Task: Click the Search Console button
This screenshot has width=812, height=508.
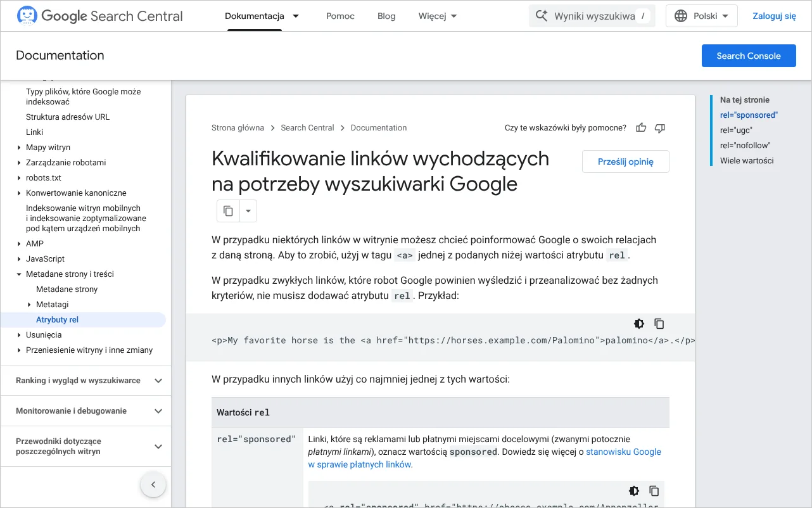Action: 749,56
